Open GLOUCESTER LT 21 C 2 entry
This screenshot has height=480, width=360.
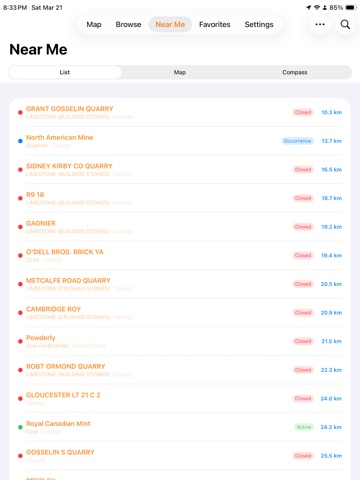coord(180,399)
